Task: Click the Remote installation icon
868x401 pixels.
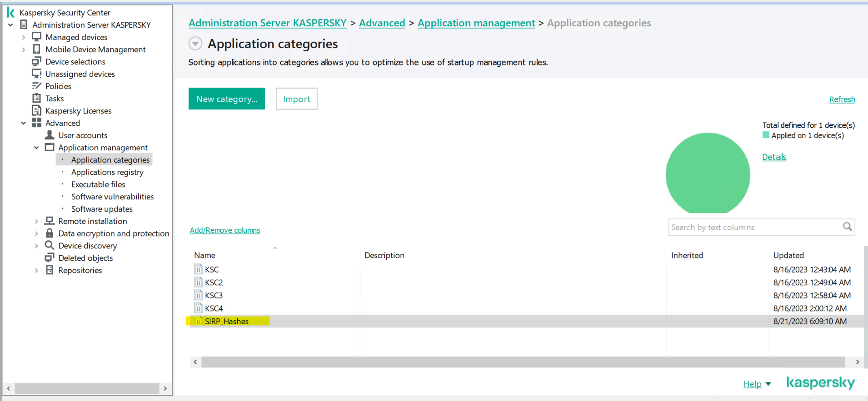Action: (50, 221)
